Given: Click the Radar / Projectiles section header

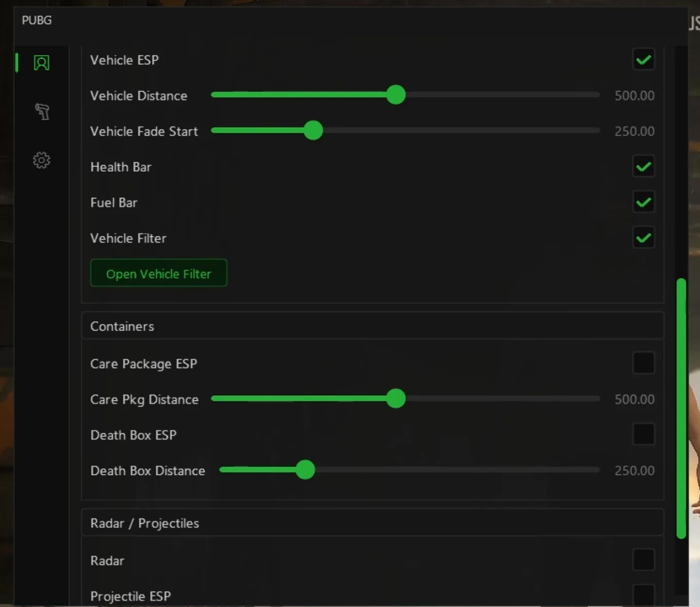Looking at the screenshot, I should (373, 523).
